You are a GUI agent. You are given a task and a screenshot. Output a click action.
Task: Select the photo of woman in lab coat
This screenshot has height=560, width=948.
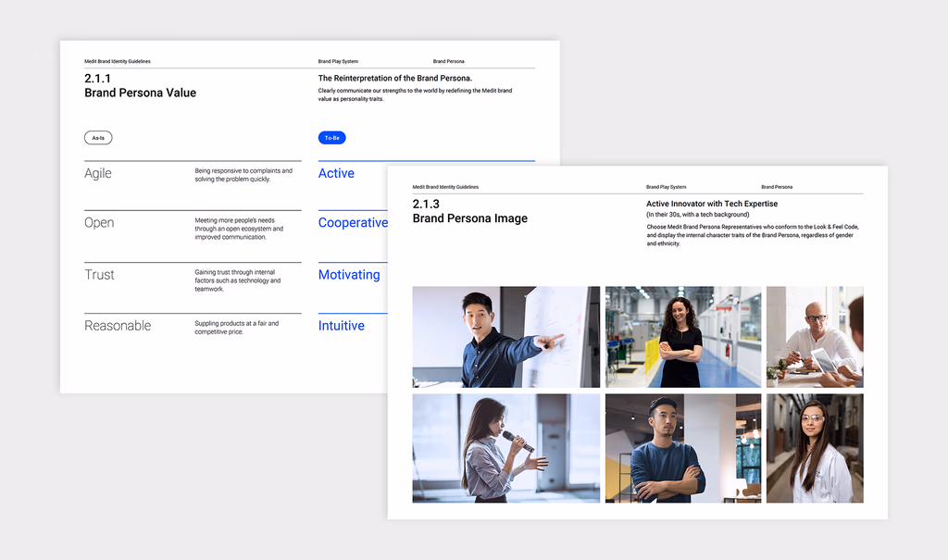point(815,448)
